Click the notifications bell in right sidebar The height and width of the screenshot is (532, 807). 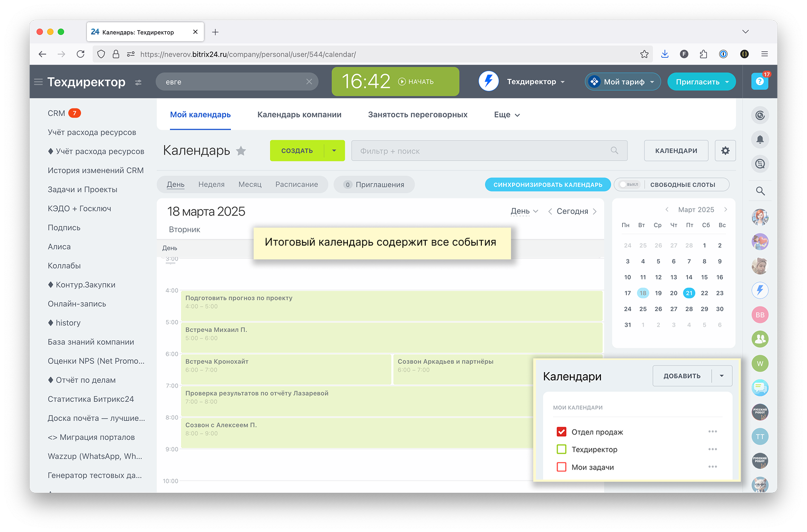point(760,140)
